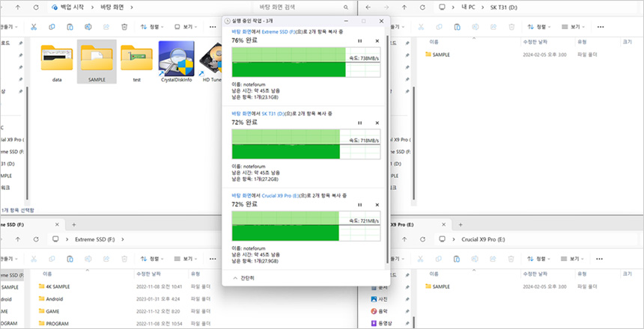Close the Extreme SSD (F:) tab
Image resolution: width=644 pixels, height=329 pixels.
57,225
